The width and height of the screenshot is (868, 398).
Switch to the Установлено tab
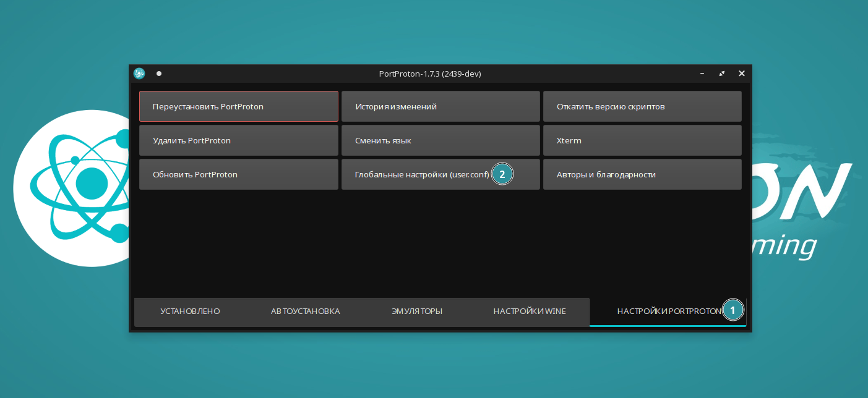click(190, 311)
